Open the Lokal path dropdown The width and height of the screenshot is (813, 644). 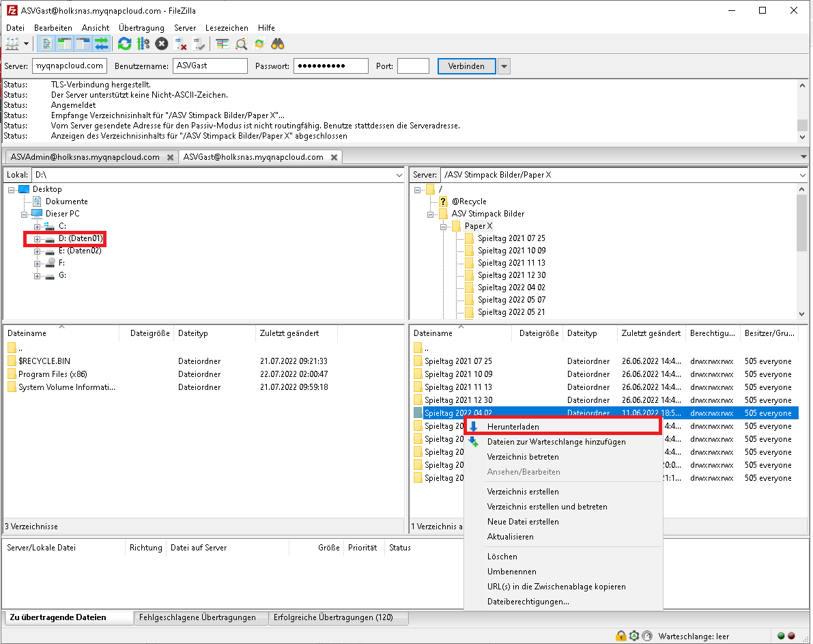[x=399, y=176]
